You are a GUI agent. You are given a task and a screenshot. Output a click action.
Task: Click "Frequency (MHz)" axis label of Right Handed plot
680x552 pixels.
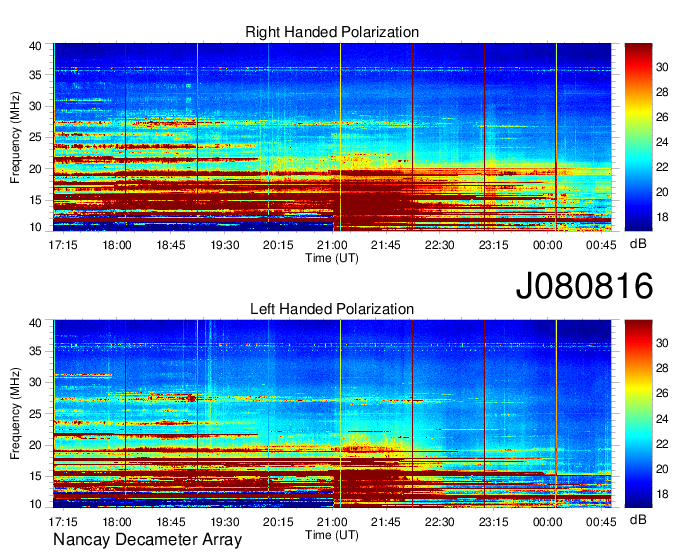pos(15,138)
